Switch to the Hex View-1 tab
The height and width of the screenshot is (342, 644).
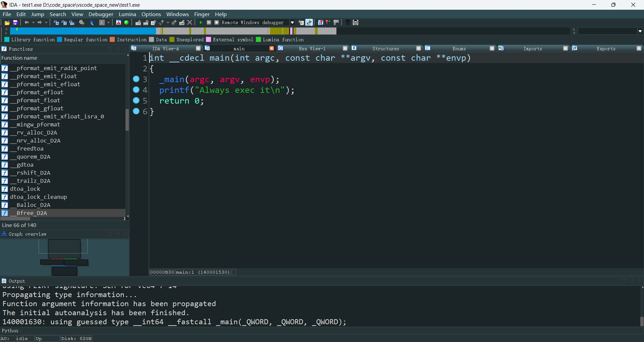click(x=312, y=49)
